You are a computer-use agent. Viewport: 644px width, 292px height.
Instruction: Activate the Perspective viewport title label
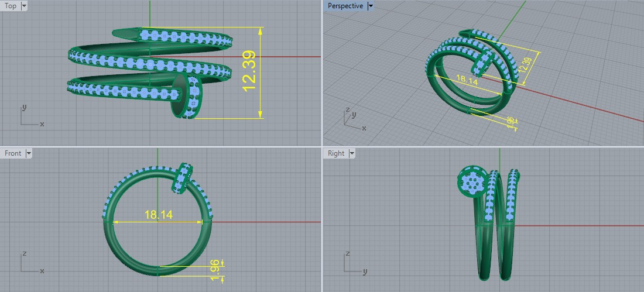pyautogui.click(x=345, y=6)
